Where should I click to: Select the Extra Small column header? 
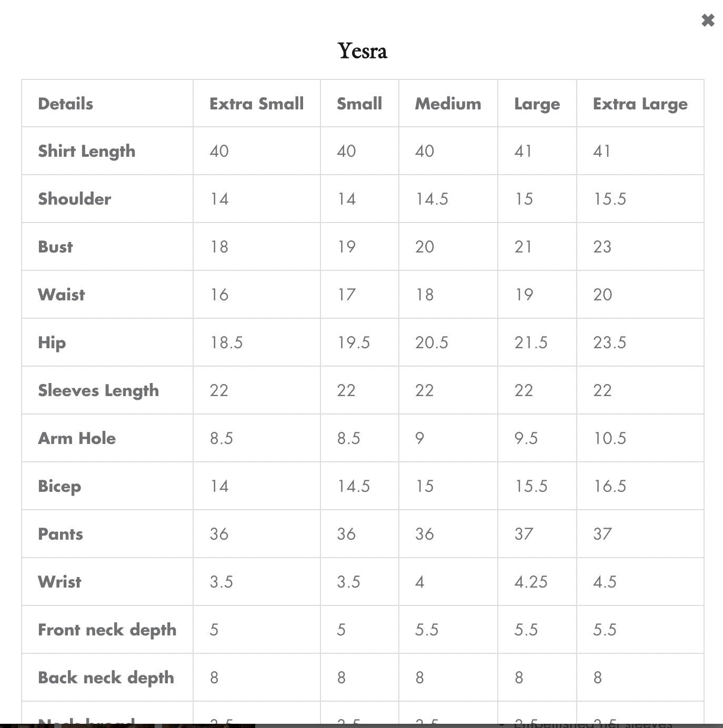coord(256,104)
